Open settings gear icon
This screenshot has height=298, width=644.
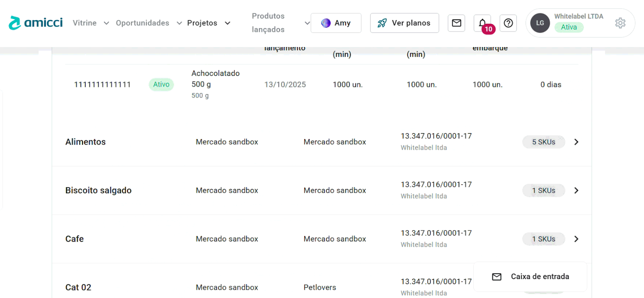click(620, 23)
